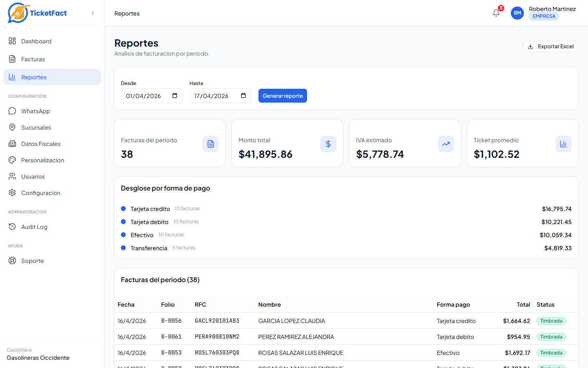Click the blue dot next to Tarjeta credito
This screenshot has height=368, width=588.
(123, 209)
